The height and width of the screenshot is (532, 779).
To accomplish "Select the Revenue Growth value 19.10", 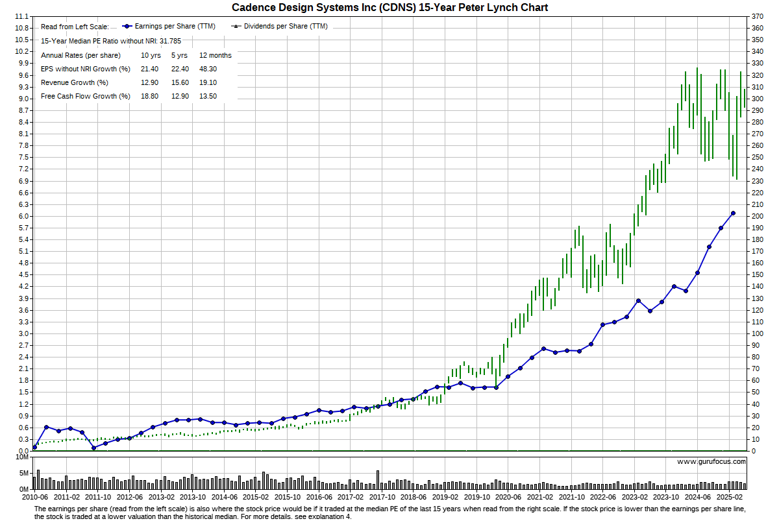I will (208, 82).
